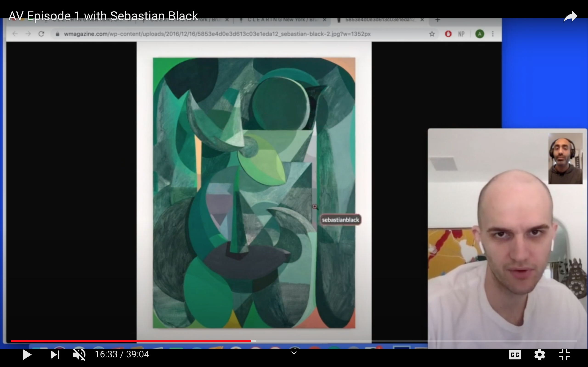Viewport: 588px width, 367px height.
Task: Expand the chevron below the progress bar
Action: [294, 353]
